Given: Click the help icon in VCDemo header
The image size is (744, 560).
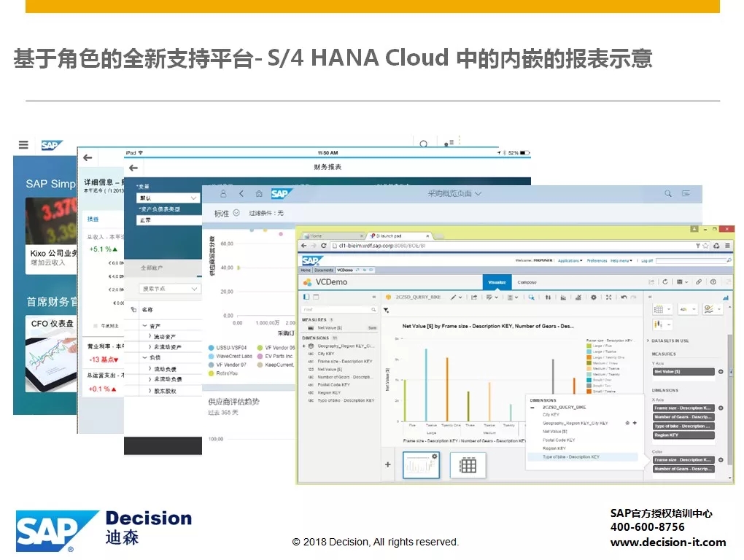Looking at the screenshot, I should [x=713, y=281].
